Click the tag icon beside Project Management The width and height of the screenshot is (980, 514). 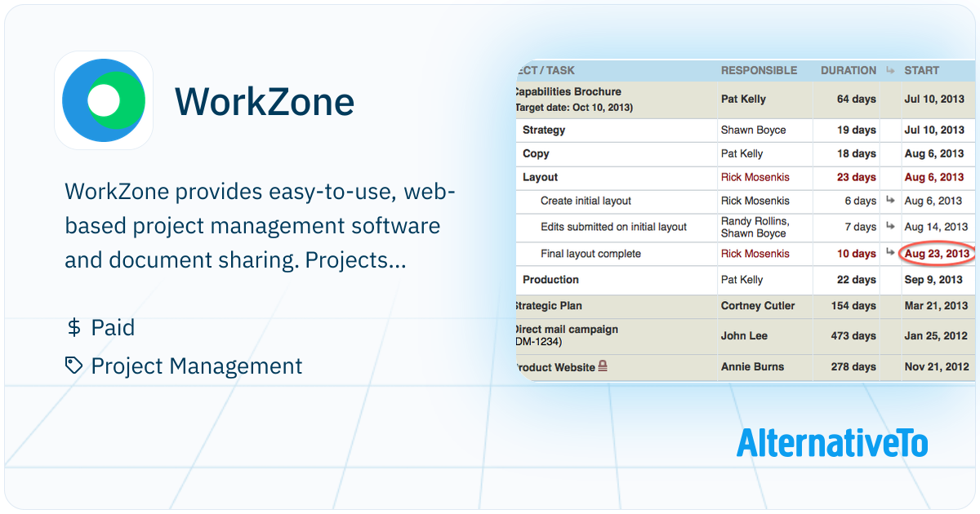pos(74,366)
